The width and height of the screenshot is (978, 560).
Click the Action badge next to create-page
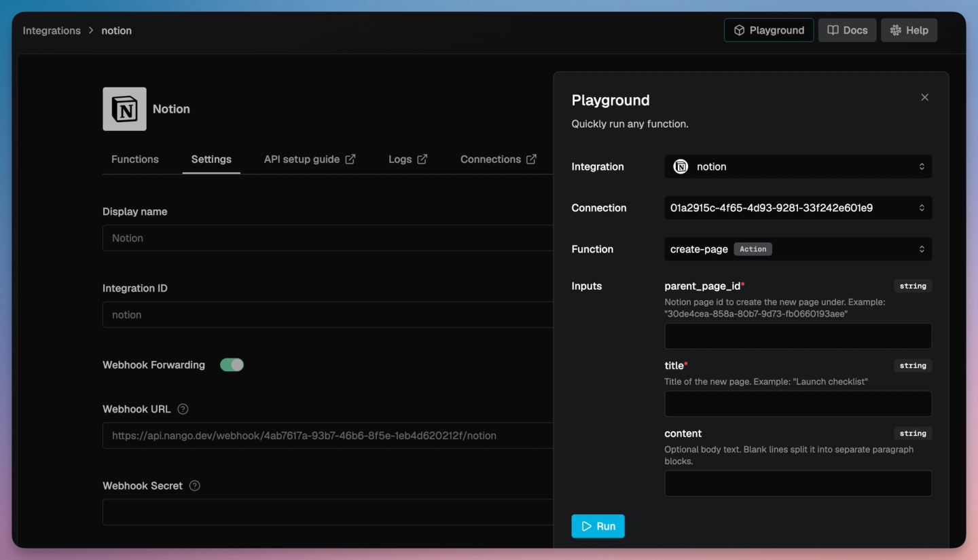click(753, 249)
